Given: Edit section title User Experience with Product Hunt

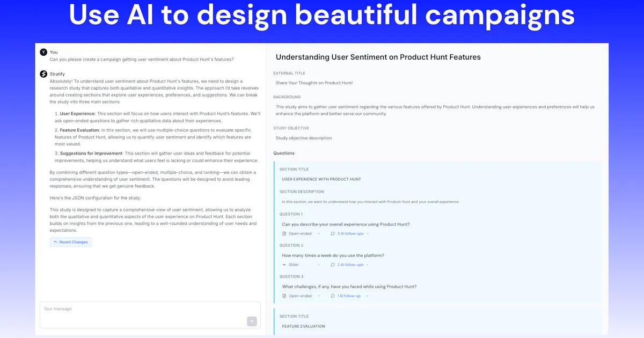Looking at the screenshot, I should pos(321,179).
